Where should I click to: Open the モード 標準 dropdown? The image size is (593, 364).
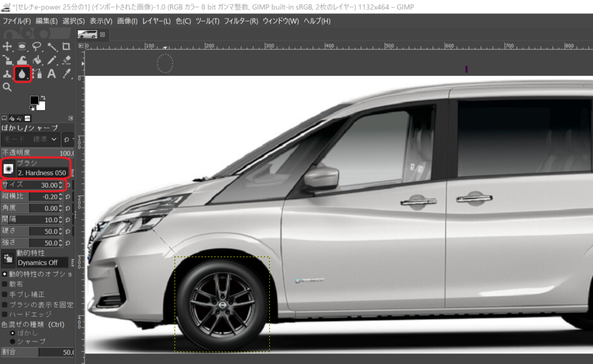(x=31, y=139)
